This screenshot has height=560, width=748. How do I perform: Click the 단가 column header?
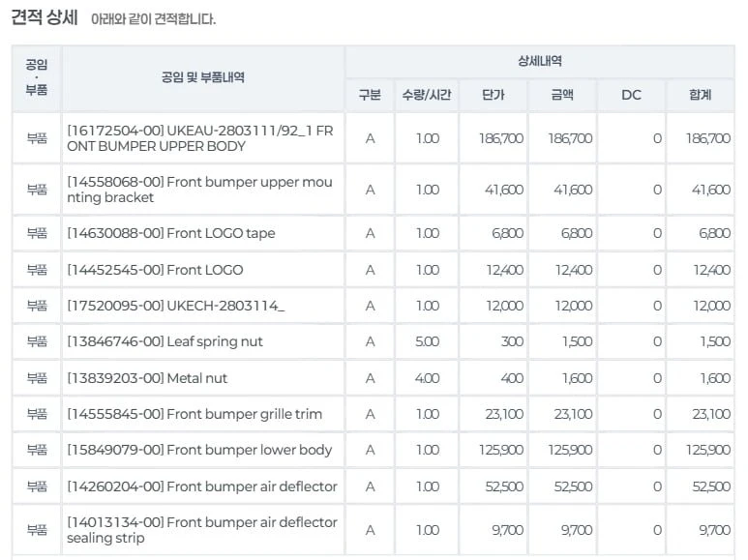(494, 95)
